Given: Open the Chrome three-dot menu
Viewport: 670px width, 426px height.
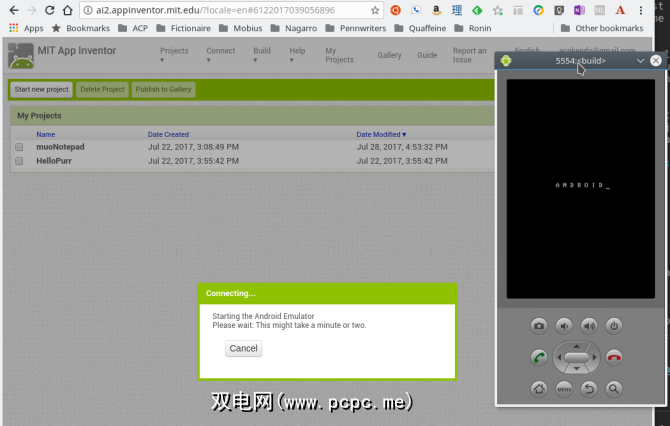Looking at the screenshot, I should point(641,10).
